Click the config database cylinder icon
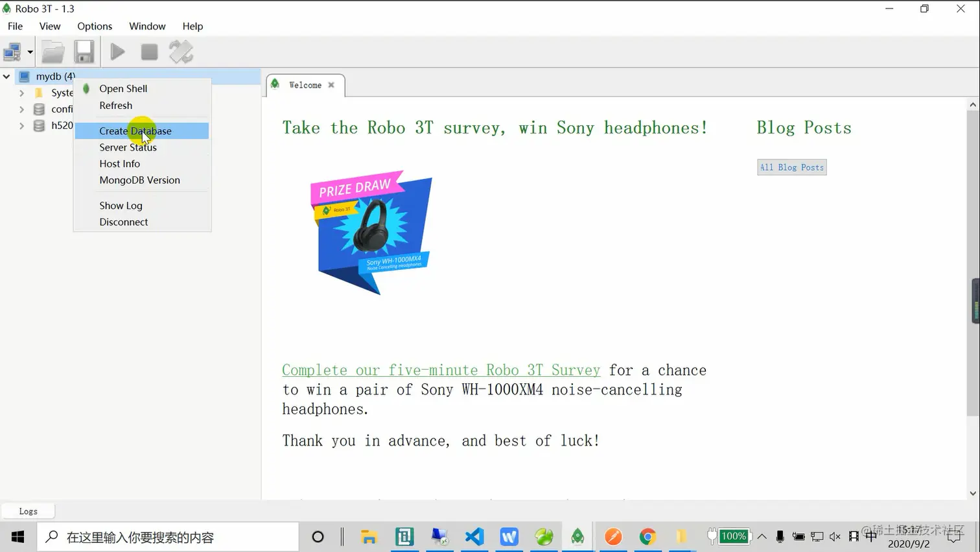The width and height of the screenshot is (980, 552). pos(39,109)
